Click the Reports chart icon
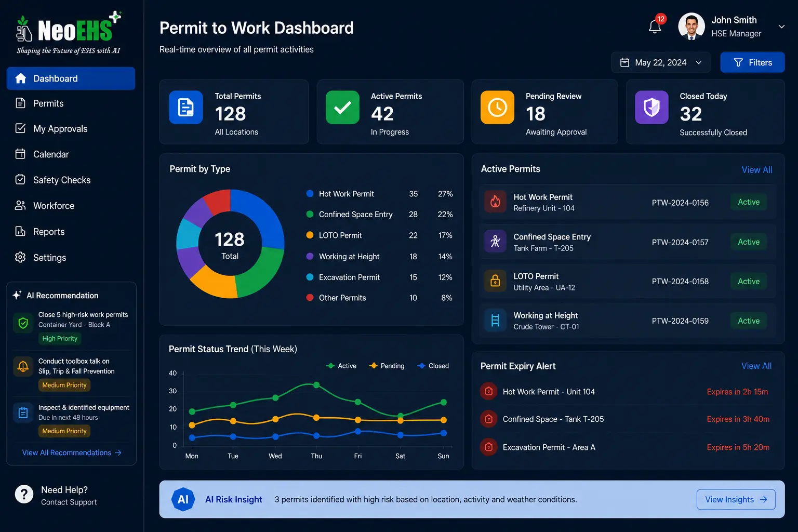Image resolution: width=798 pixels, height=532 pixels. pyautogui.click(x=20, y=231)
